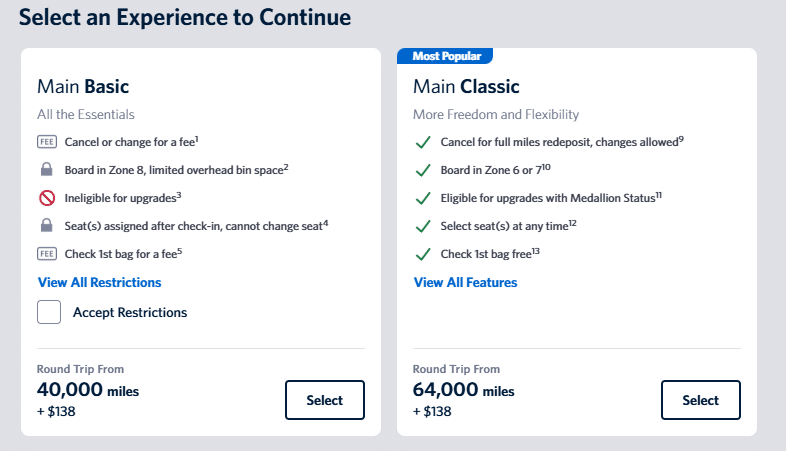Click footnote 1 on cancel or change fee

[198, 138]
